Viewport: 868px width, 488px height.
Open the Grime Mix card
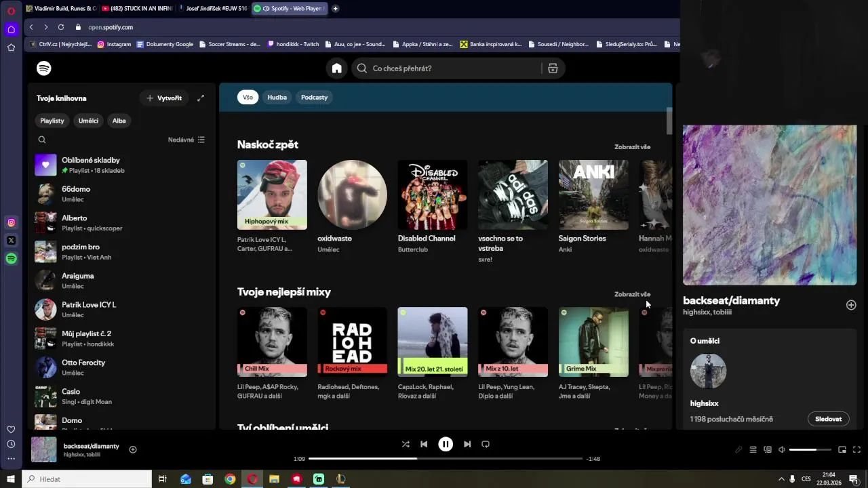tap(593, 353)
